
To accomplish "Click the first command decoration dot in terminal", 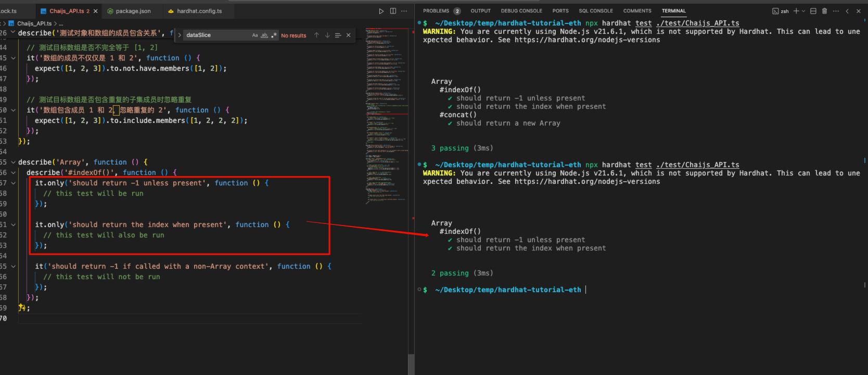I will [x=419, y=23].
